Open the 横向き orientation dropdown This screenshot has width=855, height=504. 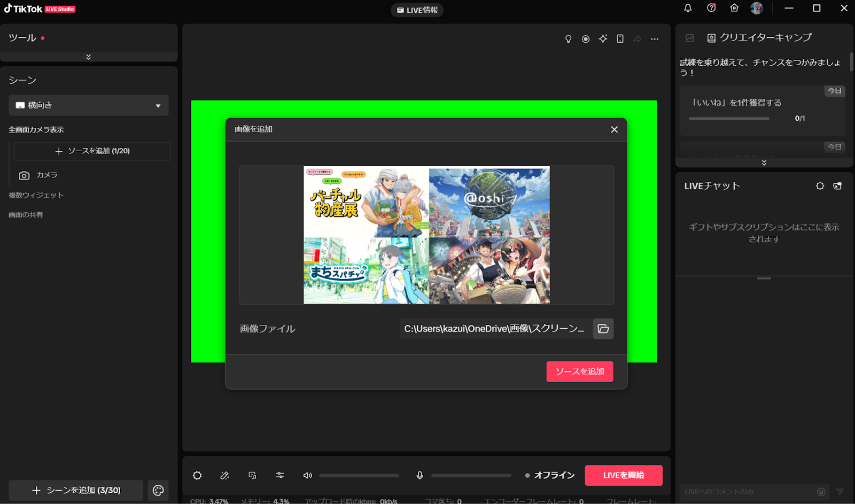click(x=89, y=105)
